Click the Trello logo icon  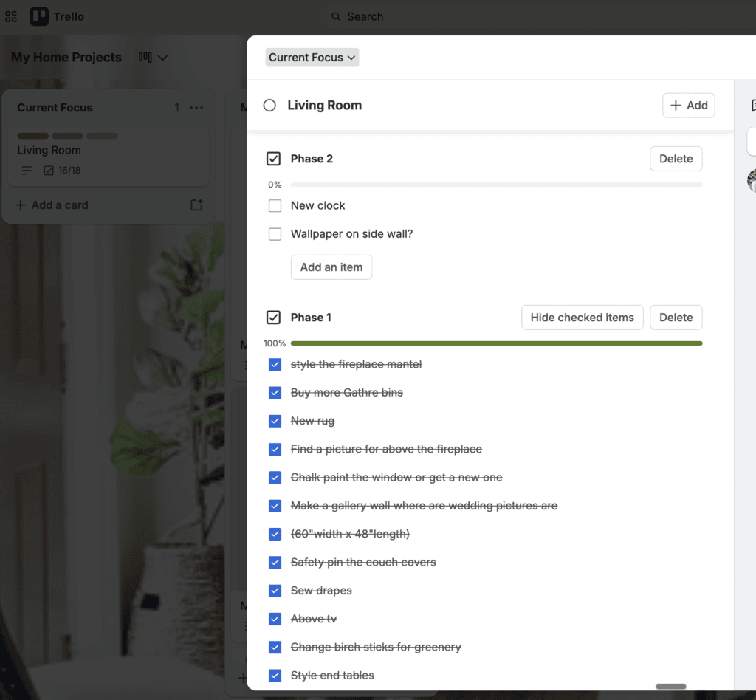[39, 16]
